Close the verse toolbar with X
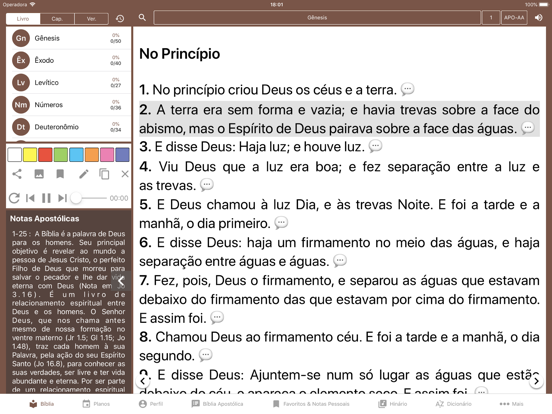The width and height of the screenshot is (552, 414). [x=125, y=174]
